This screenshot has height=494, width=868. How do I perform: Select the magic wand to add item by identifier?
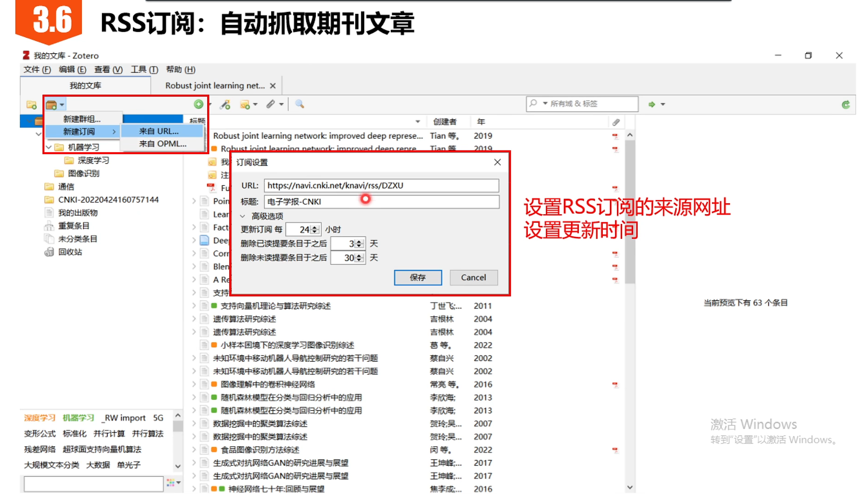coord(224,104)
